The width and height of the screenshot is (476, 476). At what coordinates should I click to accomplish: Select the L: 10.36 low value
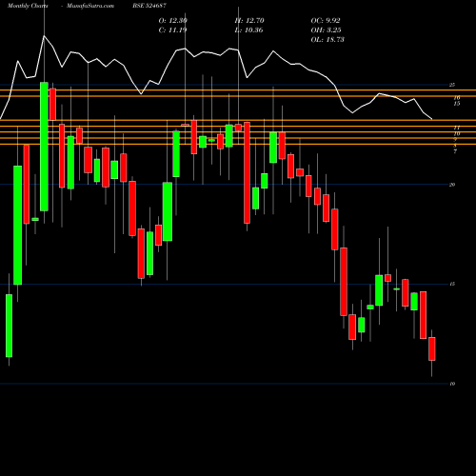point(248,30)
